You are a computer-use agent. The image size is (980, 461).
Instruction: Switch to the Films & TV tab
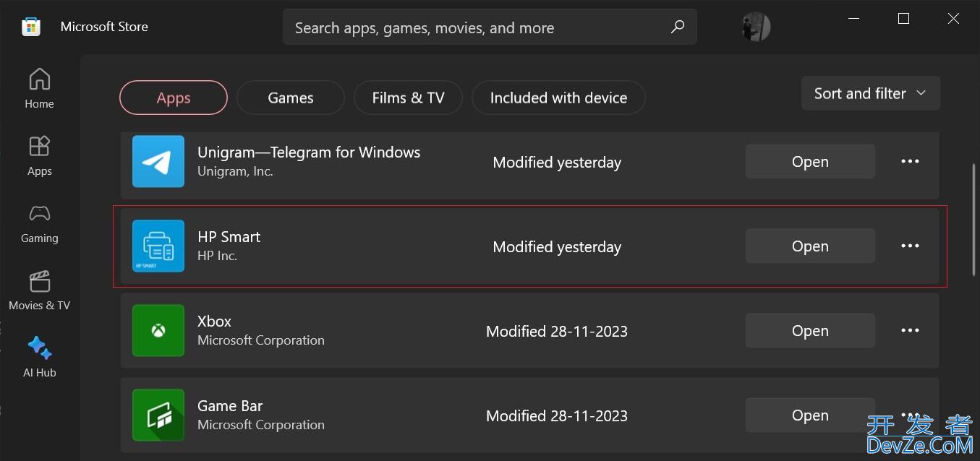[408, 98]
